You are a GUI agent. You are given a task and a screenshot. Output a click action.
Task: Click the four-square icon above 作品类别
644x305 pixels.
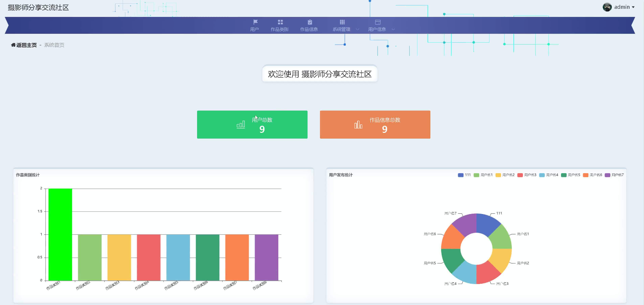tap(280, 22)
